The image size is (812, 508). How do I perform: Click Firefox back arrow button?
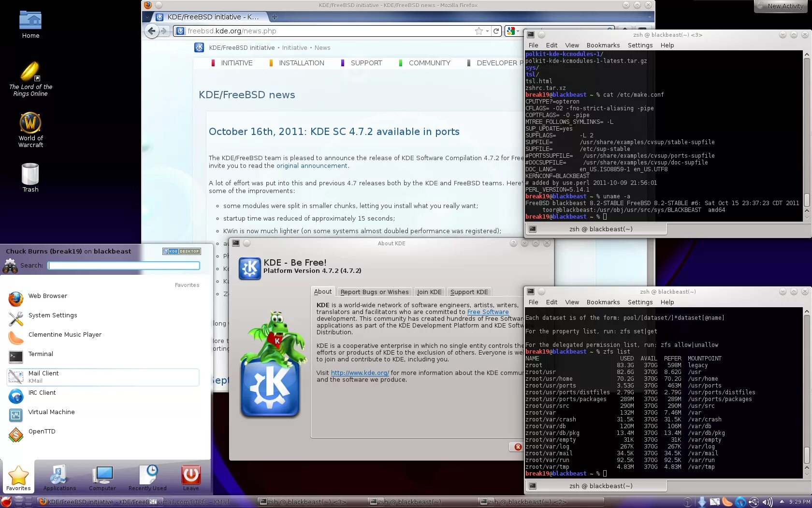tap(152, 31)
